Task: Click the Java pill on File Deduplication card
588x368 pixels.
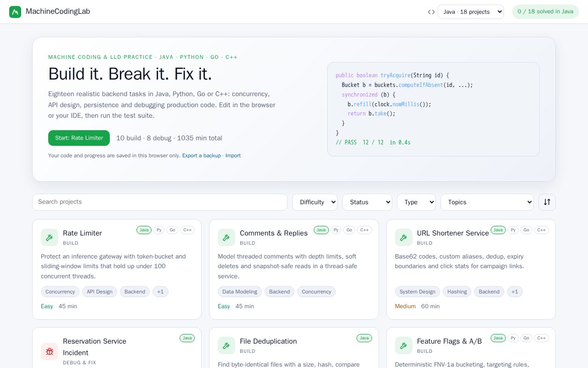Action: coord(364,338)
